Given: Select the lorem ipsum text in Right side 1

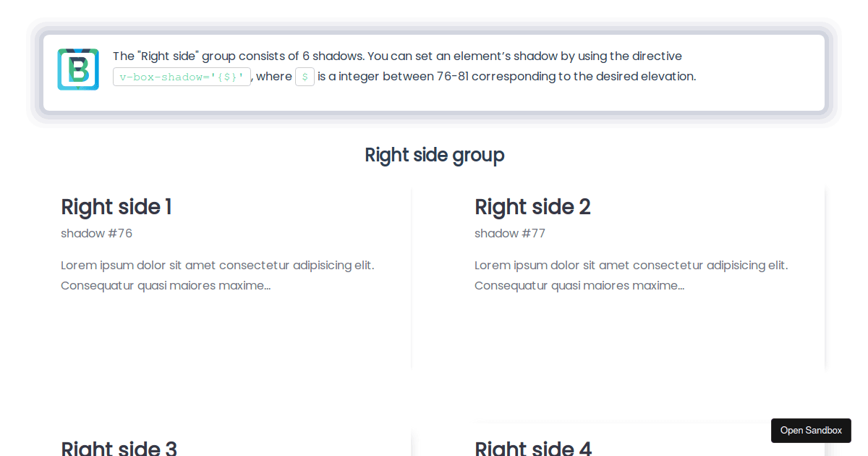Looking at the screenshot, I should coord(217,275).
